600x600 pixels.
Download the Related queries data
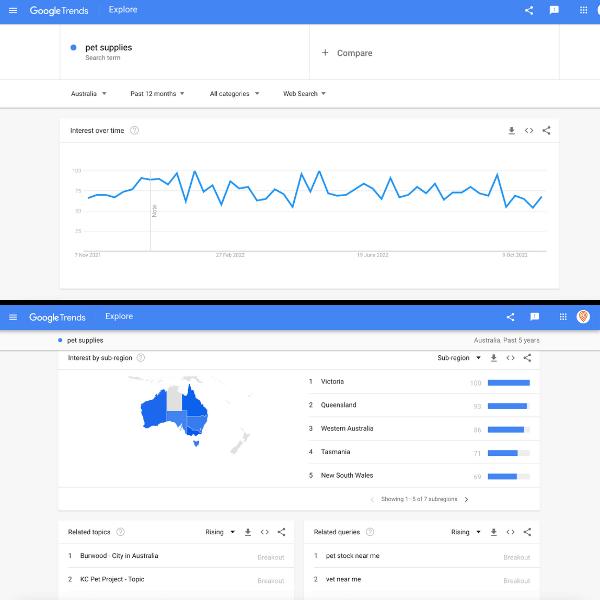click(x=494, y=532)
